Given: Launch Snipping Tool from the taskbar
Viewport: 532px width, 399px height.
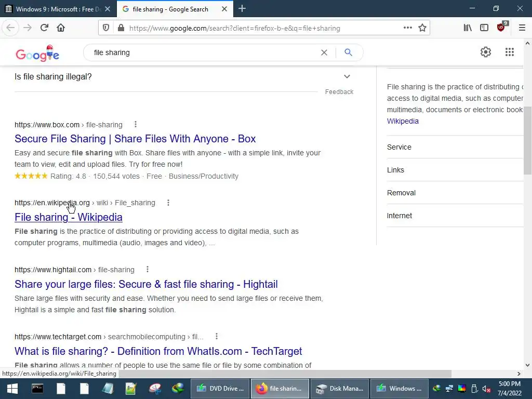Looking at the screenshot, I should tap(155, 389).
